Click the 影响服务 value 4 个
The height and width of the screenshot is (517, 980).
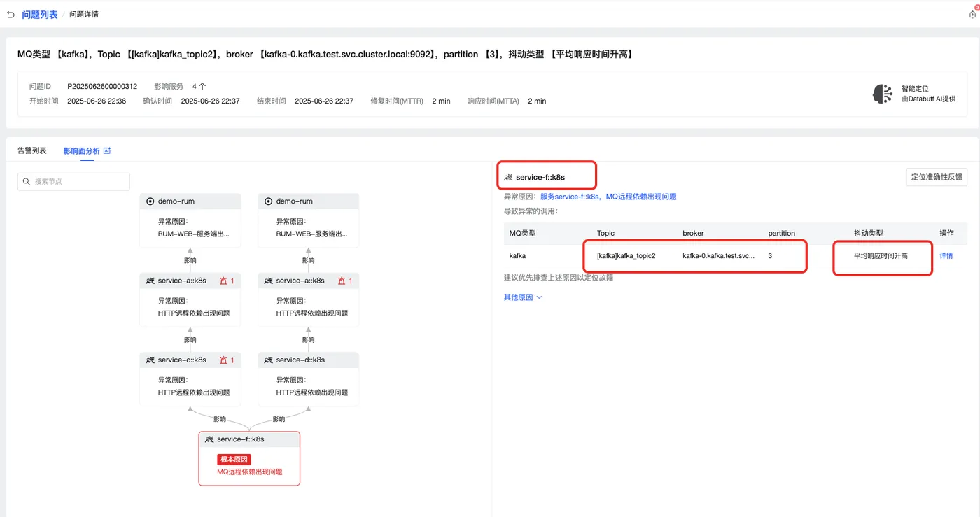click(x=199, y=87)
